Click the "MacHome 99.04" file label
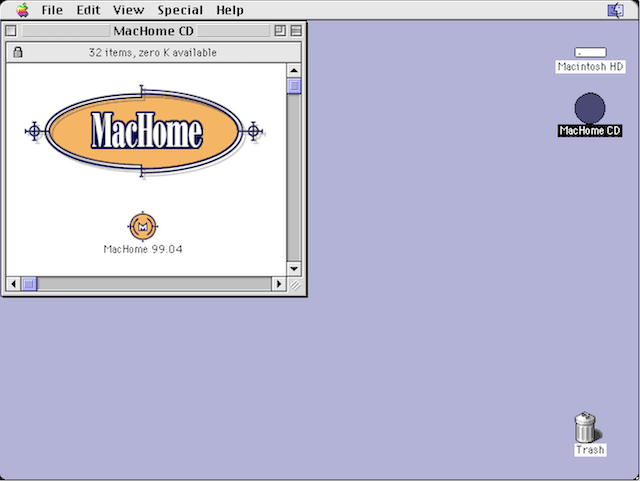The width and height of the screenshot is (640, 481). (143, 249)
